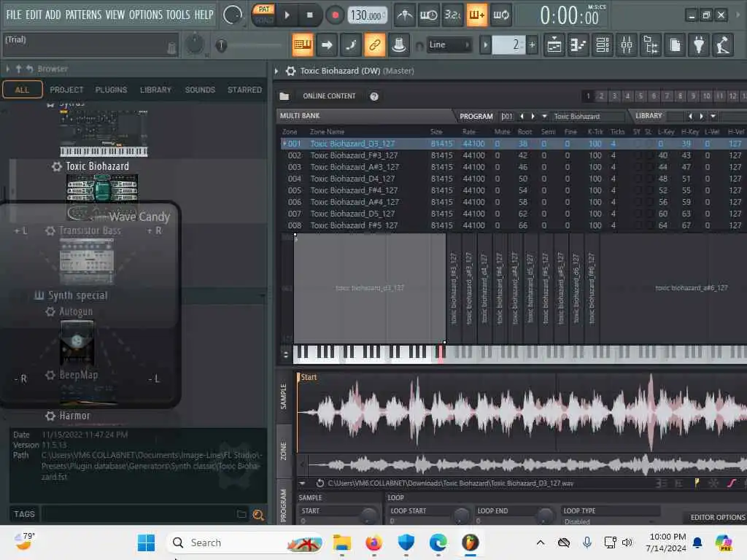Go to next program with right arrow

[533, 116]
